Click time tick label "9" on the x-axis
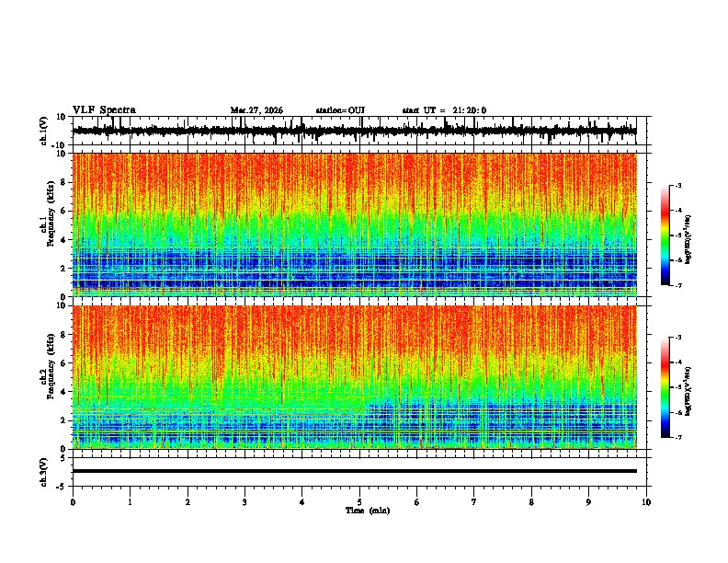The height and width of the screenshot is (563, 728). (x=588, y=502)
